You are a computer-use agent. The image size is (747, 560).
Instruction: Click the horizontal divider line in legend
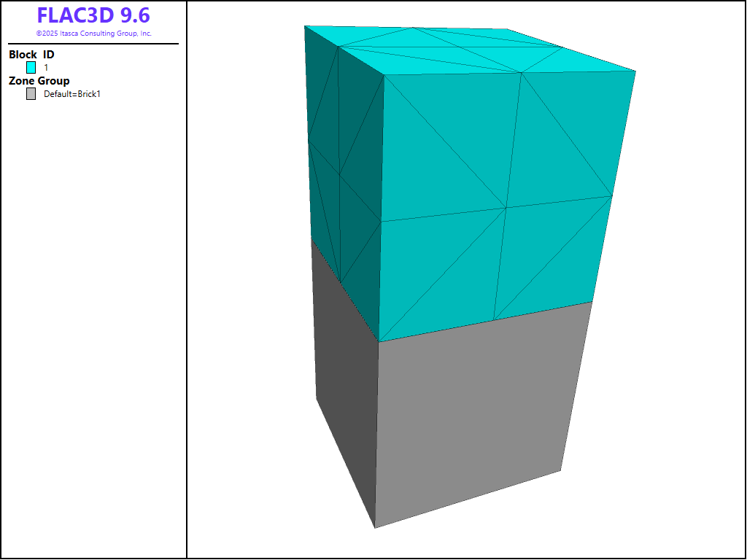point(93,44)
